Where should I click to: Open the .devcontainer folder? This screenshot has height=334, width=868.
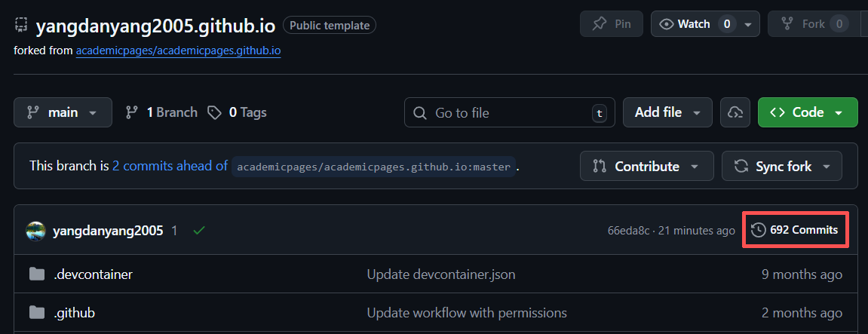pos(93,274)
